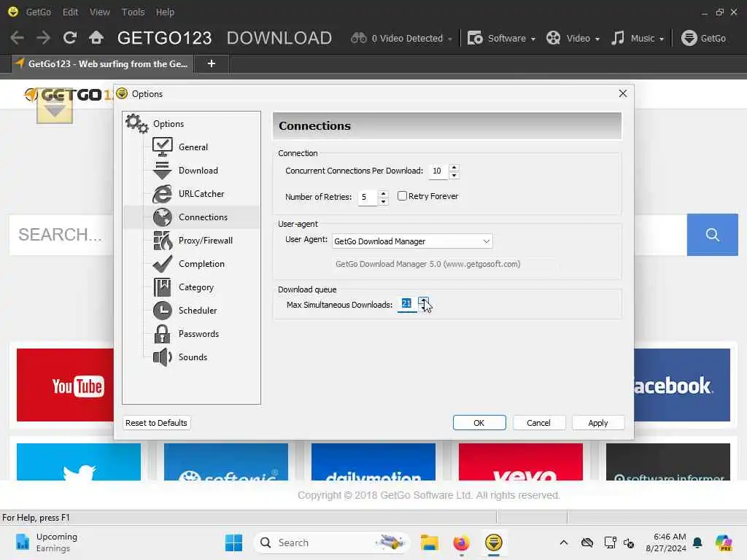Click the OK button
Image resolution: width=747 pixels, height=560 pixels.
tap(479, 423)
